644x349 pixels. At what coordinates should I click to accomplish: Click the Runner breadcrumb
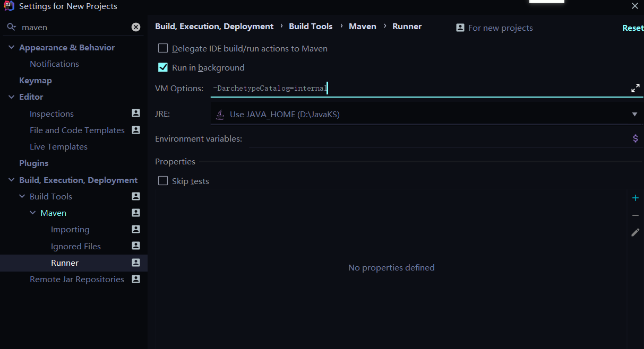point(407,26)
